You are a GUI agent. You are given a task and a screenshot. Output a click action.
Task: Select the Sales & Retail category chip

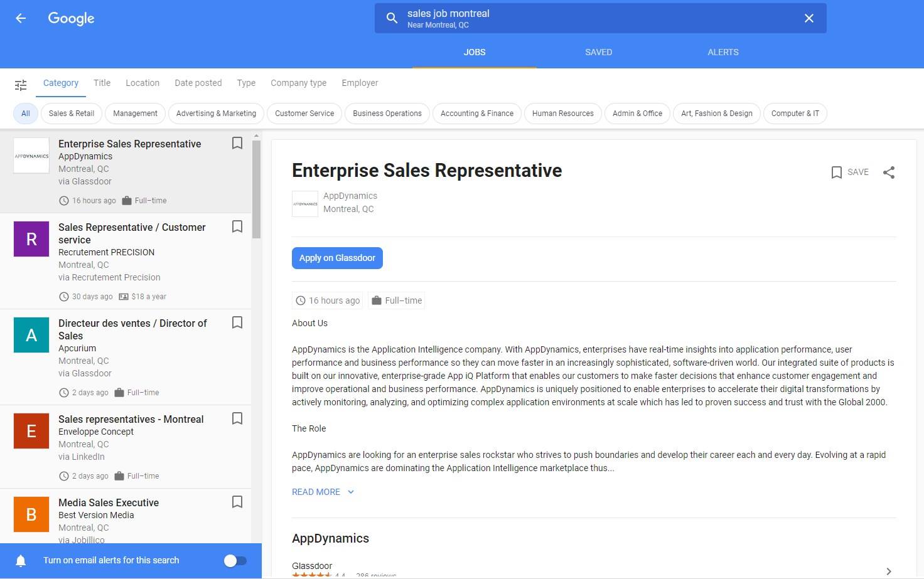(72, 114)
